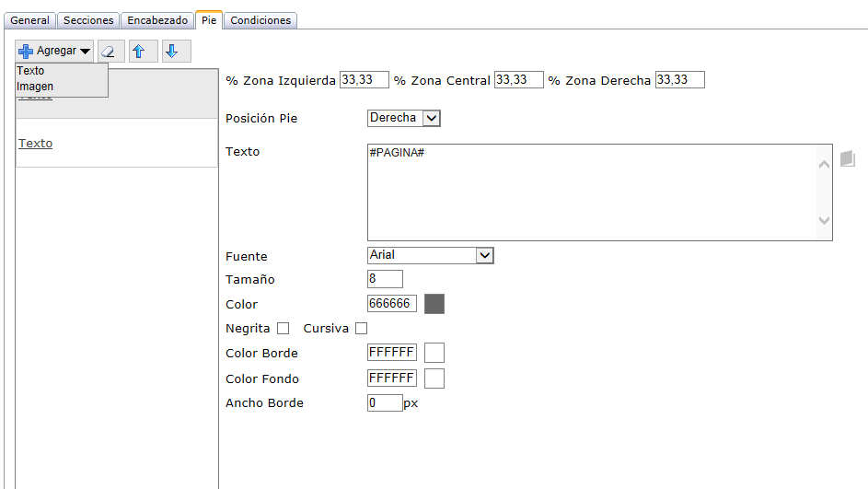Open the Condiciones tab
Screen dimensions: 868x489
pyautogui.click(x=260, y=20)
